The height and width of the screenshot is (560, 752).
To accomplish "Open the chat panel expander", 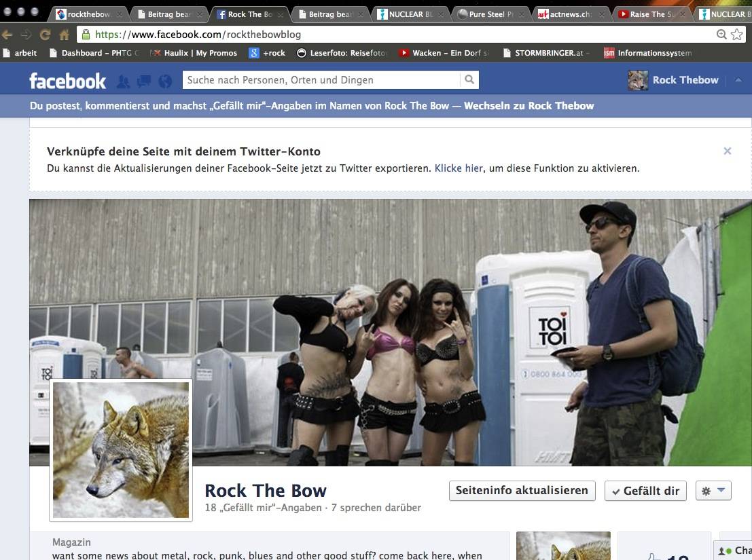I will point(734,550).
